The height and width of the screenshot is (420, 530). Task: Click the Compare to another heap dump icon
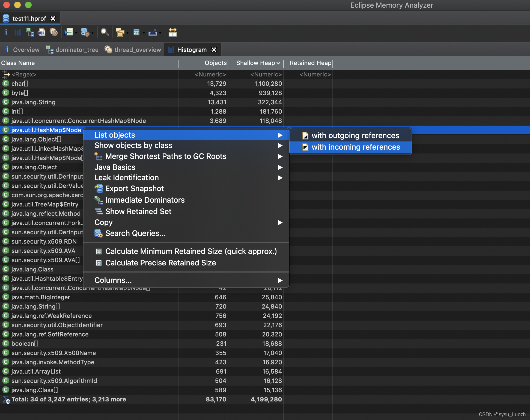[x=173, y=32]
